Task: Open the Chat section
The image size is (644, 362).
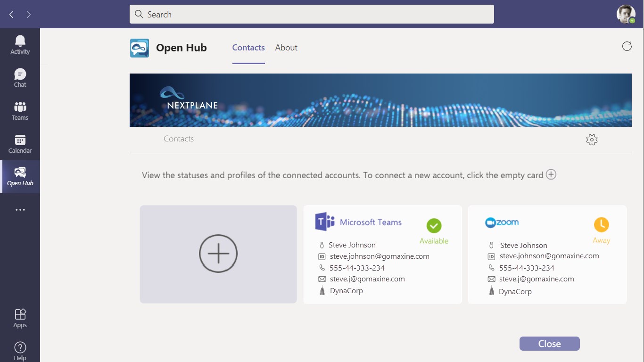Action: [20, 78]
